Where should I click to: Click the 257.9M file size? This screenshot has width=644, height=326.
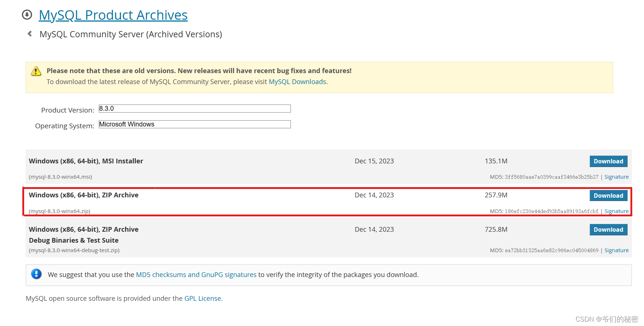coord(496,195)
